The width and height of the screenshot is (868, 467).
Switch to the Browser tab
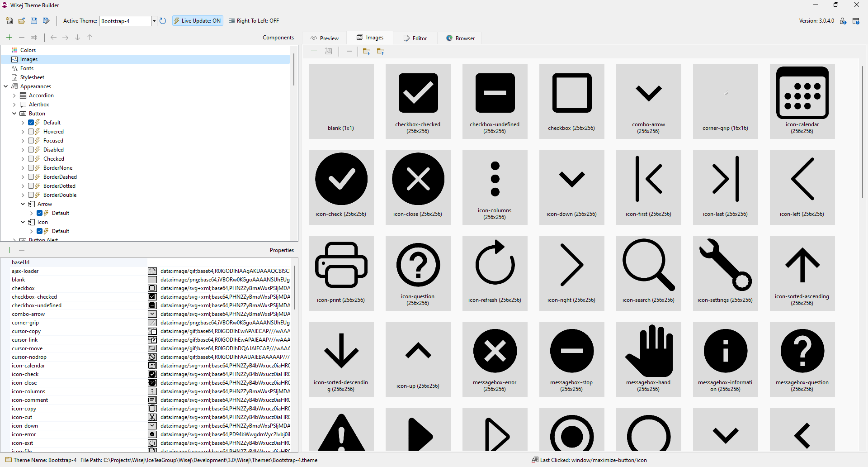(x=460, y=38)
